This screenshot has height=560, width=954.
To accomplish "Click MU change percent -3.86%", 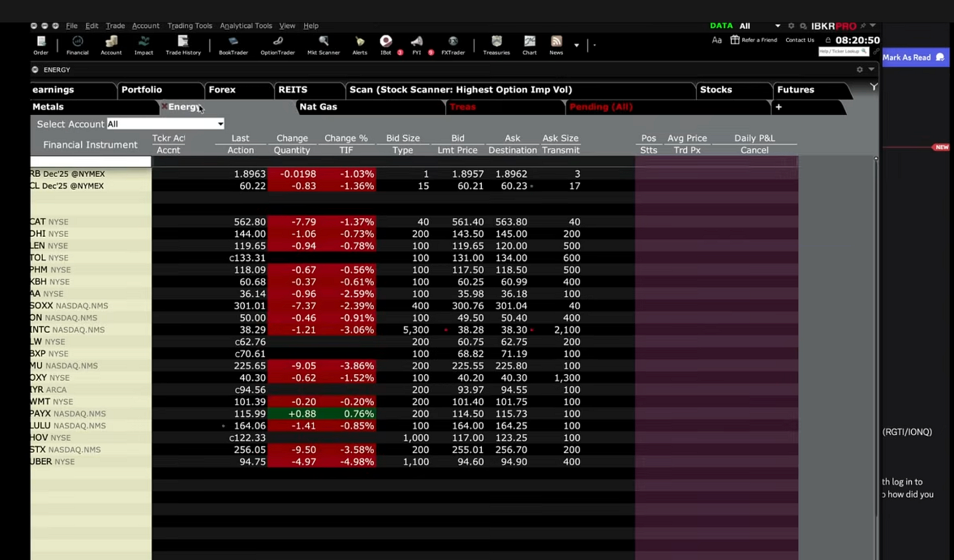I will tap(357, 366).
